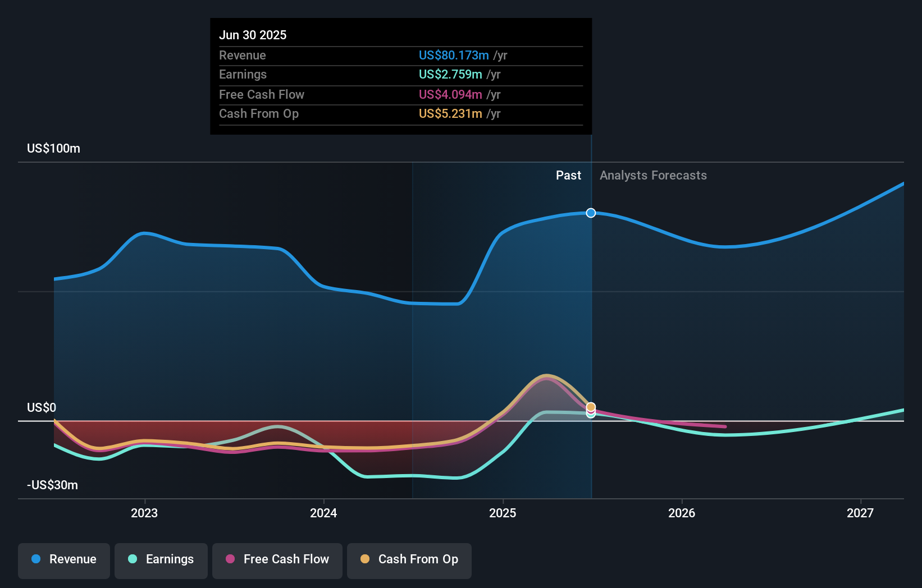The height and width of the screenshot is (588, 922).
Task: Click the blue Revenue legend dot
Action: coord(36,559)
